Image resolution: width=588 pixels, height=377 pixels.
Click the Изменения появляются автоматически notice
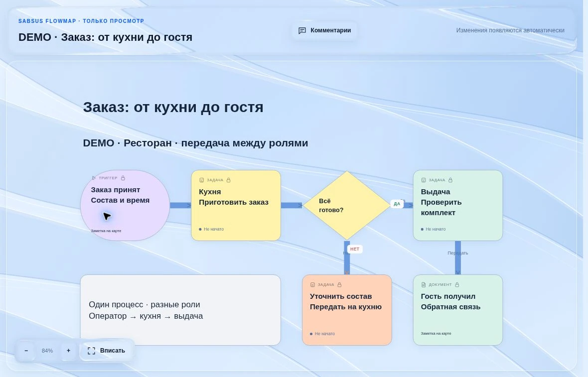[510, 30]
